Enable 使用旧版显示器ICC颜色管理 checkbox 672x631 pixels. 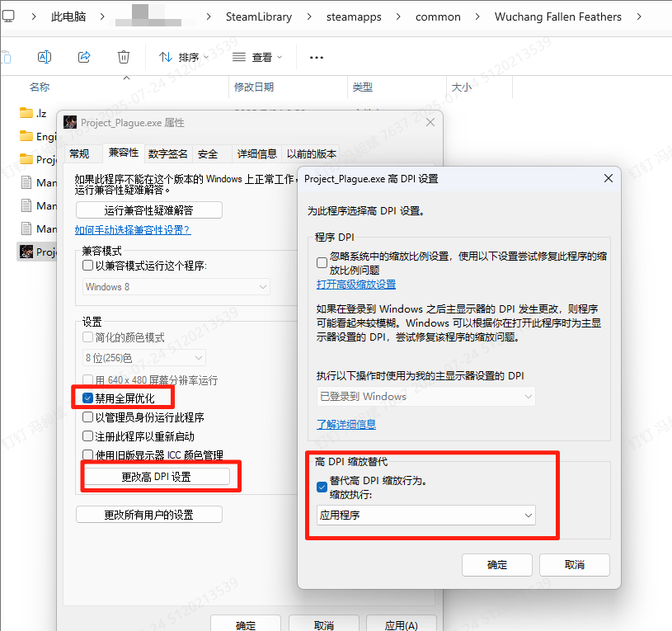click(87, 454)
